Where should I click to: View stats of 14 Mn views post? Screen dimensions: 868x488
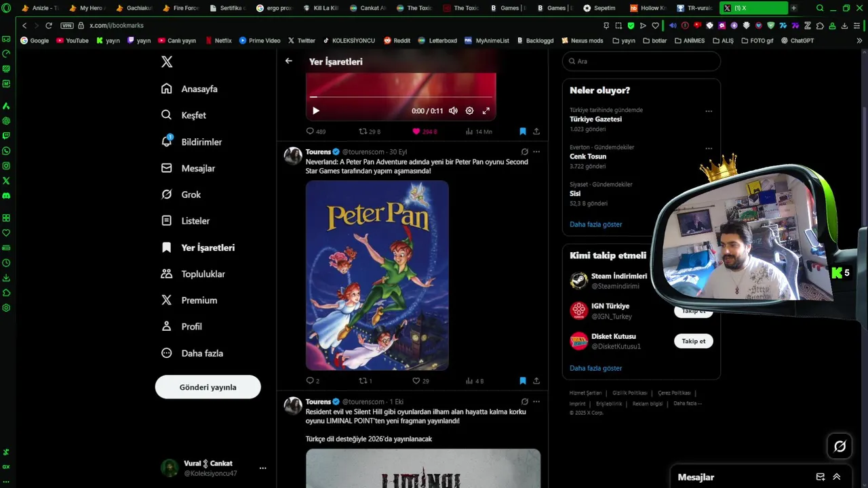[479, 131]
